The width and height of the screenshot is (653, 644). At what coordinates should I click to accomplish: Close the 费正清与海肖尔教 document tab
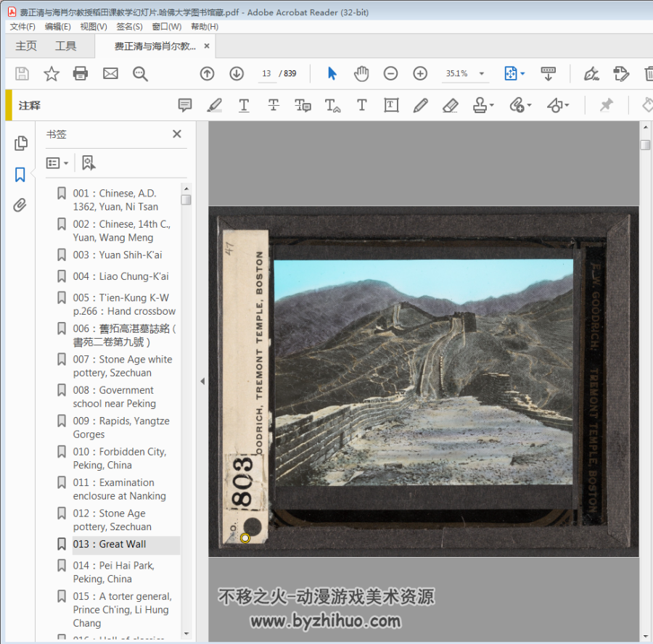pos(207,46)
